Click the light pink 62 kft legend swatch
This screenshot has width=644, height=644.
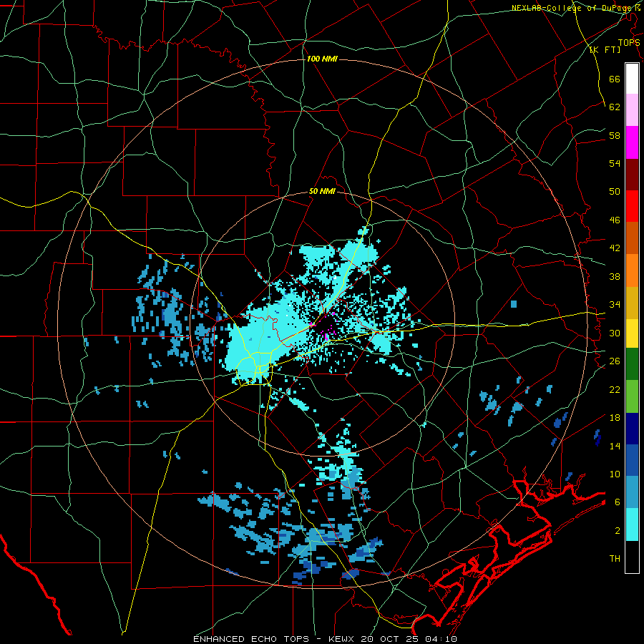pos(632,110)
